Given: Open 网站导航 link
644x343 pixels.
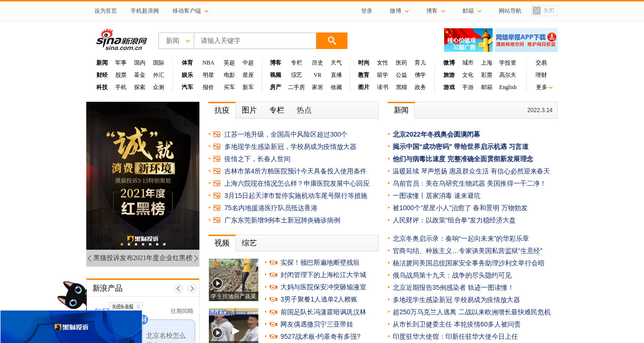Looking at the screenshot, I should click(x=510, y=11).
